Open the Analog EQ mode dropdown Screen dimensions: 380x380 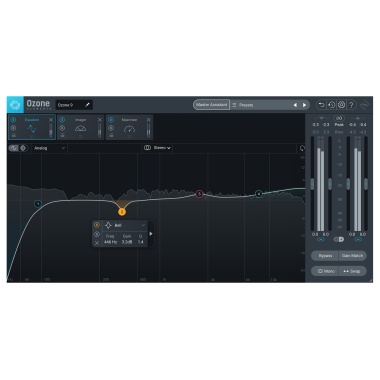(x=49, y=148)
